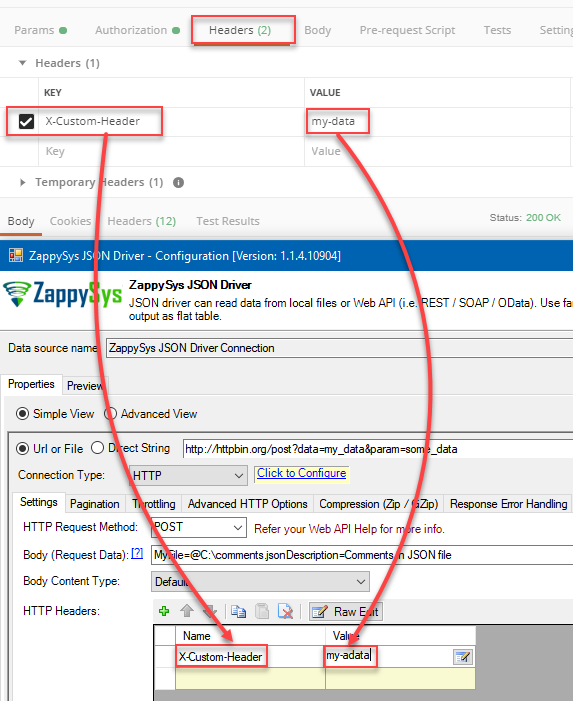Expand Temporary Headers (1) section
Viewport: 573px width, 701px height.
click(x=22, y=182)
